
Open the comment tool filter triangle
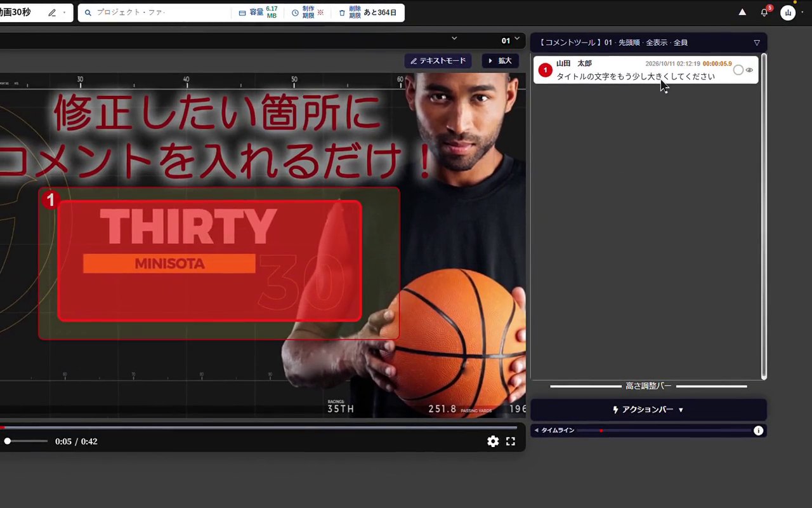coord(757,43)
